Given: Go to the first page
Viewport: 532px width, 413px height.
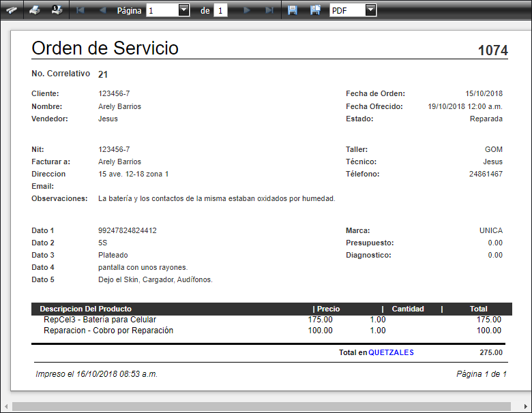Looking at the screenshot, I should point(80,10).
